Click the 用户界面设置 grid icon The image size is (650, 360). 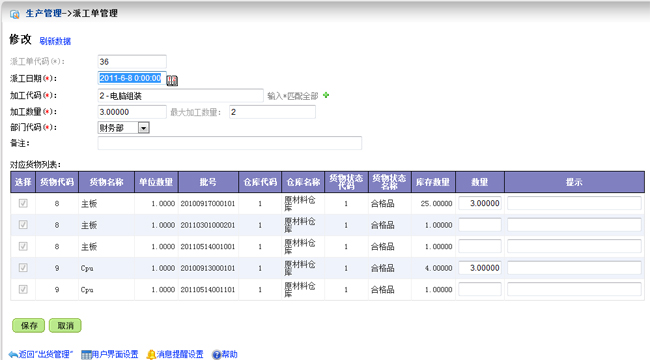[x=86, y=355]
